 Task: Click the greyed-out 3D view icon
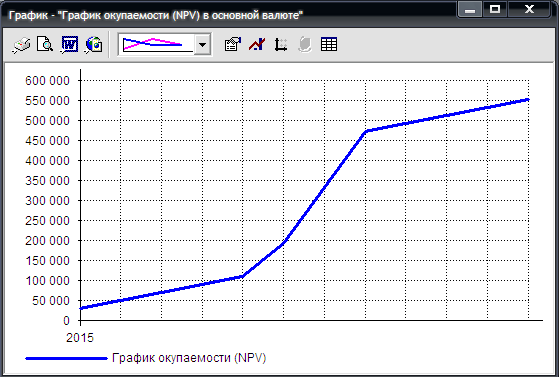tap(305, 45)
